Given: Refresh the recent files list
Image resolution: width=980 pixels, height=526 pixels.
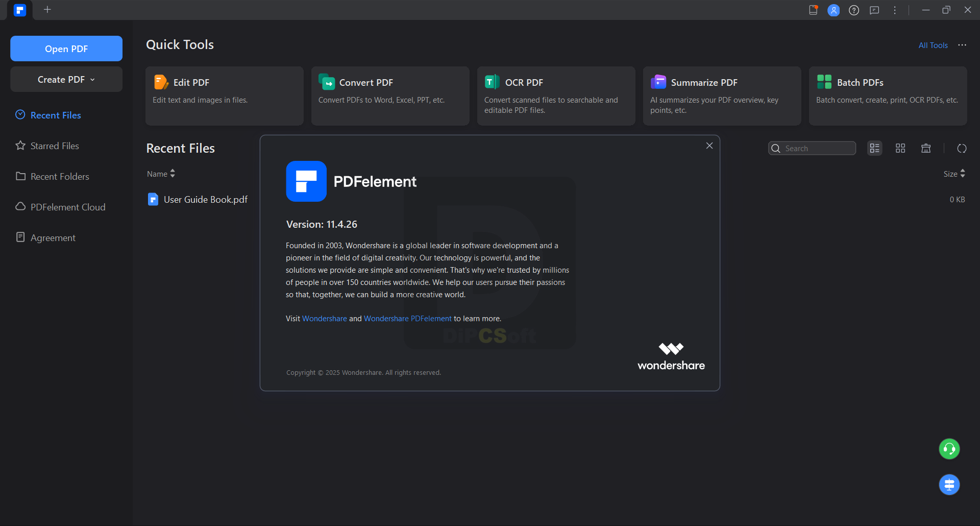Looking at the screenshot, I should tap(962, 148).
